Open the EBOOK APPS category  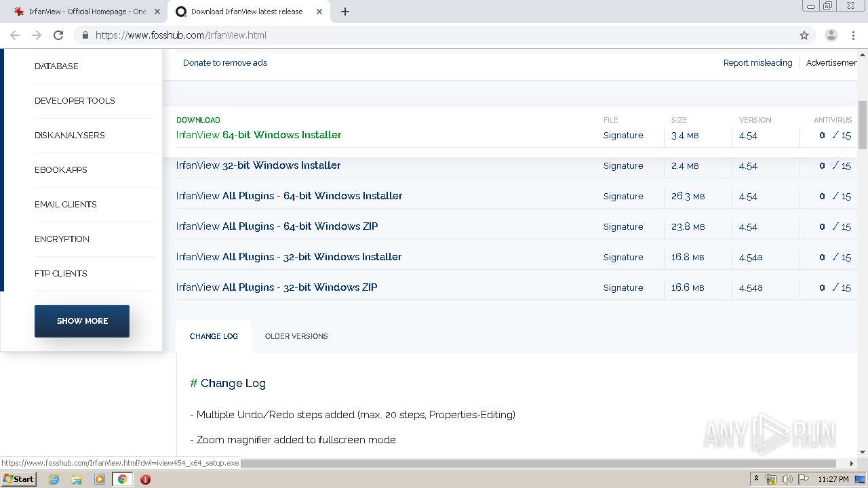point(60,170)
